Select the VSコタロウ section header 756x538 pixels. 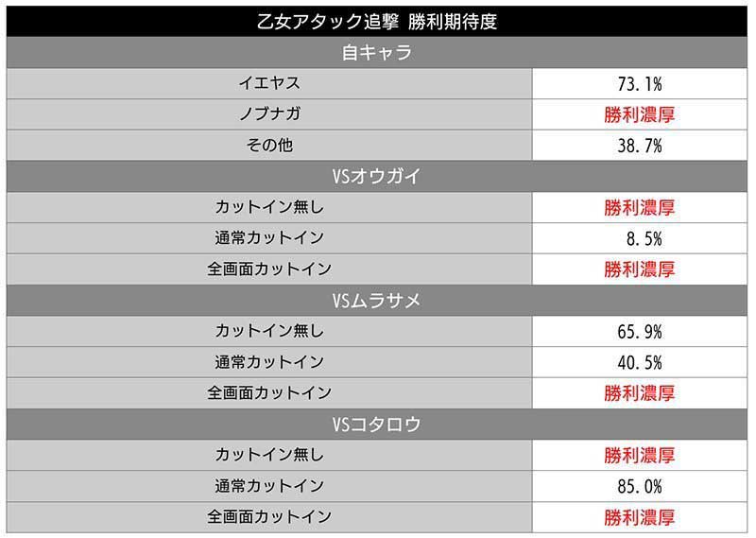377,425
